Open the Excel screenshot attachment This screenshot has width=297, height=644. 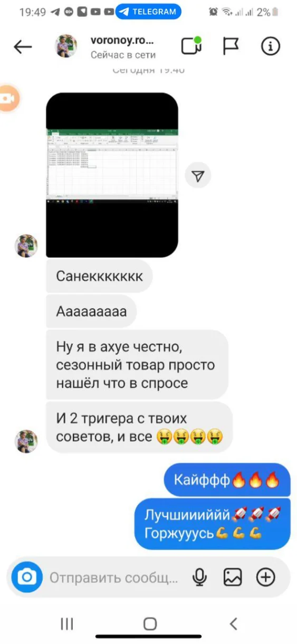point(112,175)
